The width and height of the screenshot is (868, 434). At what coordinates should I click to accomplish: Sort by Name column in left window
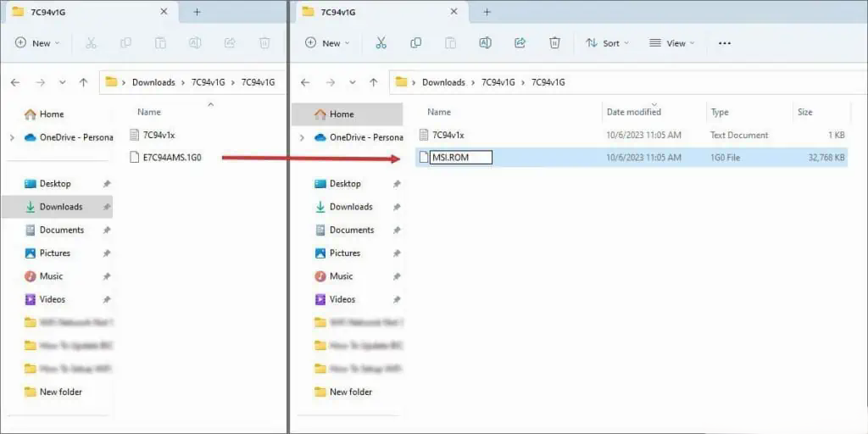pyautogui.click(x=149, y=112)
